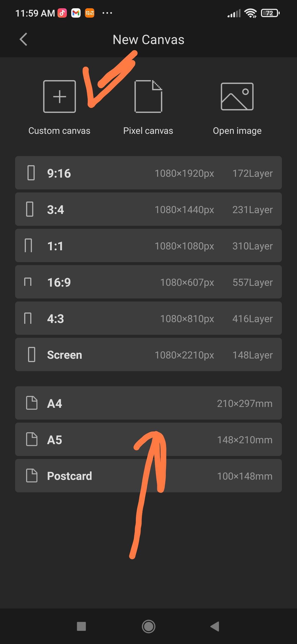
Task: Select the Screen size canvas preset
Action: pos(148,355)
